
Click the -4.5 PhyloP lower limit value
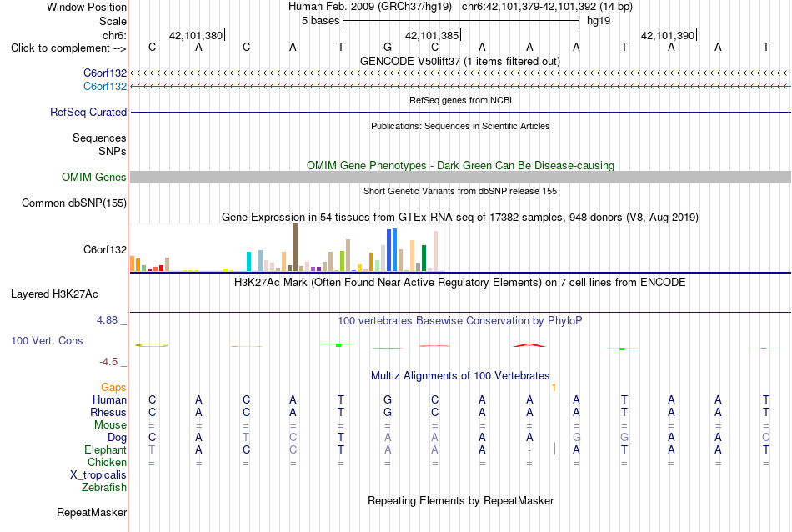tap(108, 362)
